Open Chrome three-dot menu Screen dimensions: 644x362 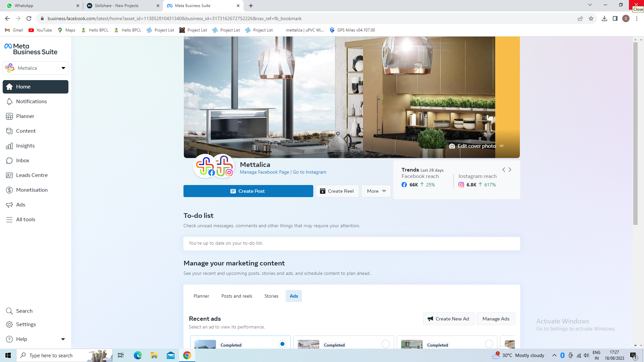click(637, 18)
